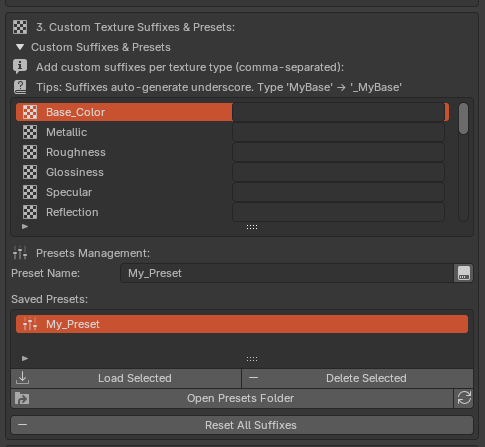Image resolution: width=485 pixels, height=447 pixels.
Task: Edit the Preset Name field
Action: pyautogui.click(x=287, y=273)
